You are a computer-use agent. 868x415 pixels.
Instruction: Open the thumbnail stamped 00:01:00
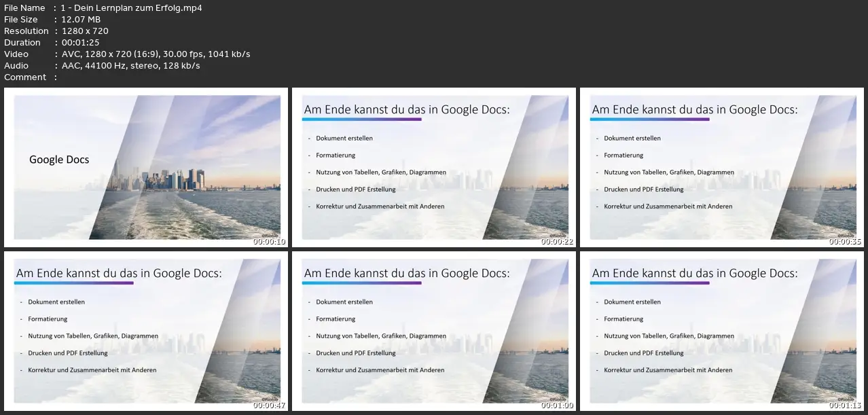(x=433, y=331)
